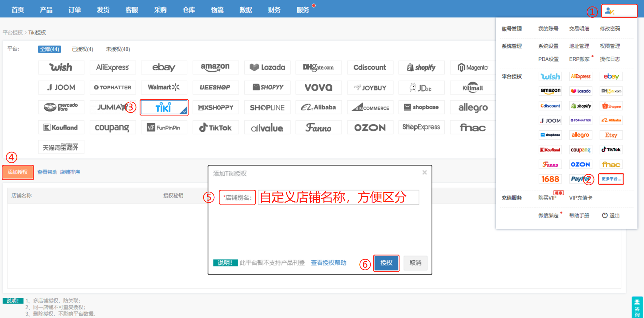Click the 更多平台 button

click(611, 179)
